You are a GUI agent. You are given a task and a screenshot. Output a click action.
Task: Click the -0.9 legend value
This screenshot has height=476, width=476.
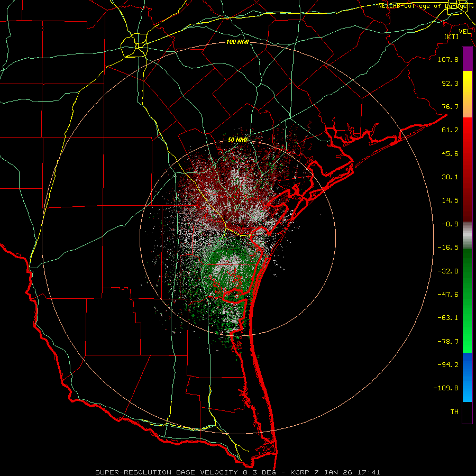(x=450, y=224)
